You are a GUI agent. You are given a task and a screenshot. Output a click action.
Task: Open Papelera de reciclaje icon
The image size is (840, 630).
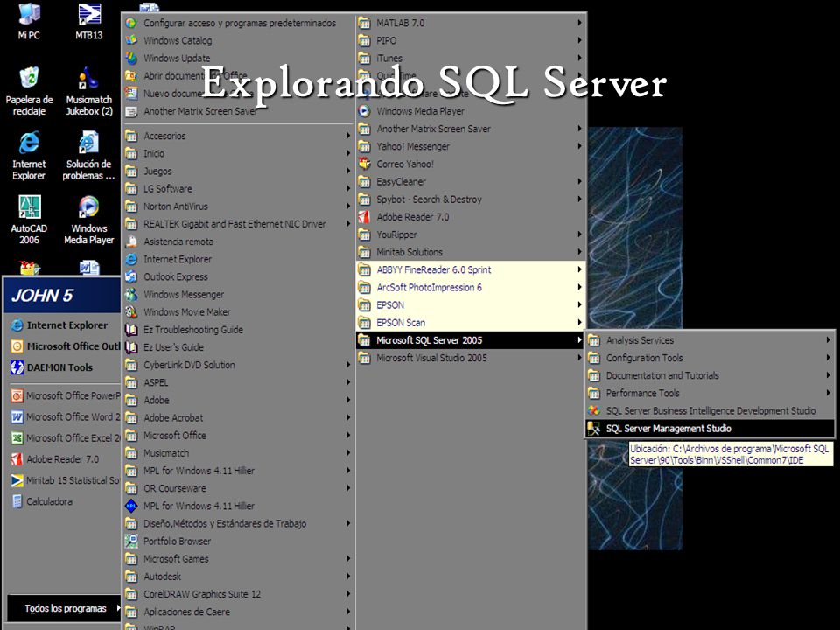coord(29,91)
